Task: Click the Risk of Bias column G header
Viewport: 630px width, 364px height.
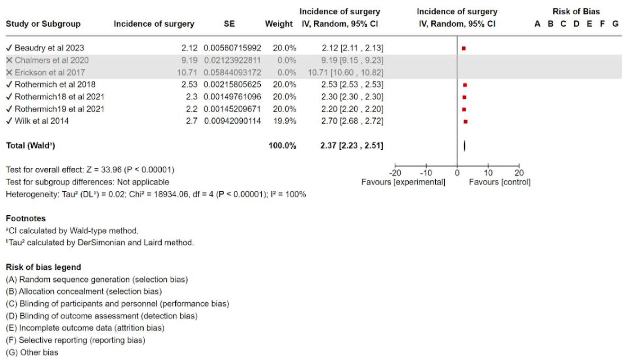Action: [x=615, y=24]
